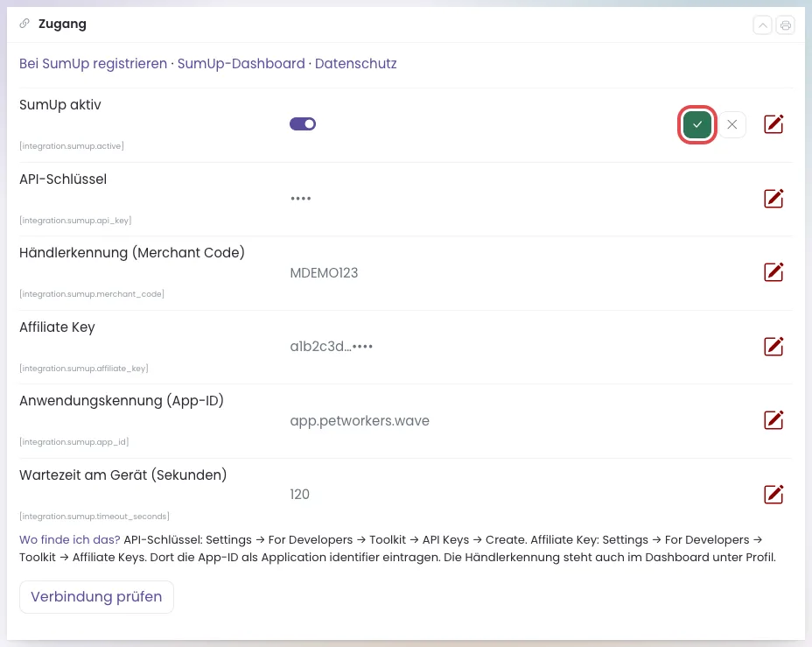
Task: Edit the Affiliate Key entry
Action: [x=773, y=347]
